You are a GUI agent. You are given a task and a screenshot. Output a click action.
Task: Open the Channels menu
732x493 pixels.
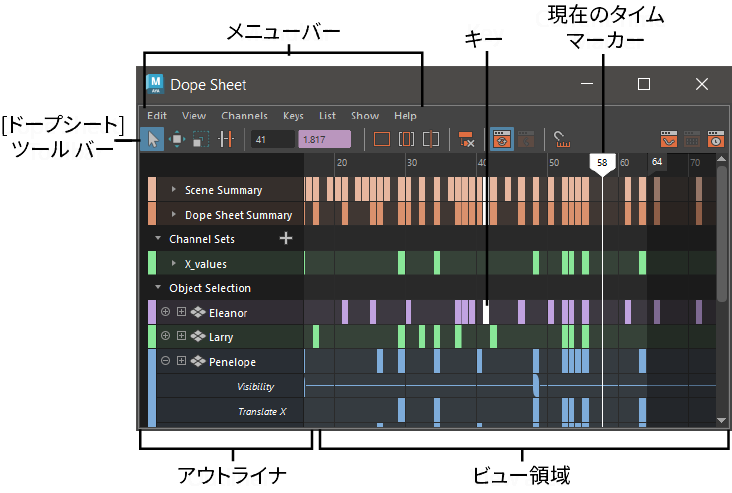click(x=244, y=116)
